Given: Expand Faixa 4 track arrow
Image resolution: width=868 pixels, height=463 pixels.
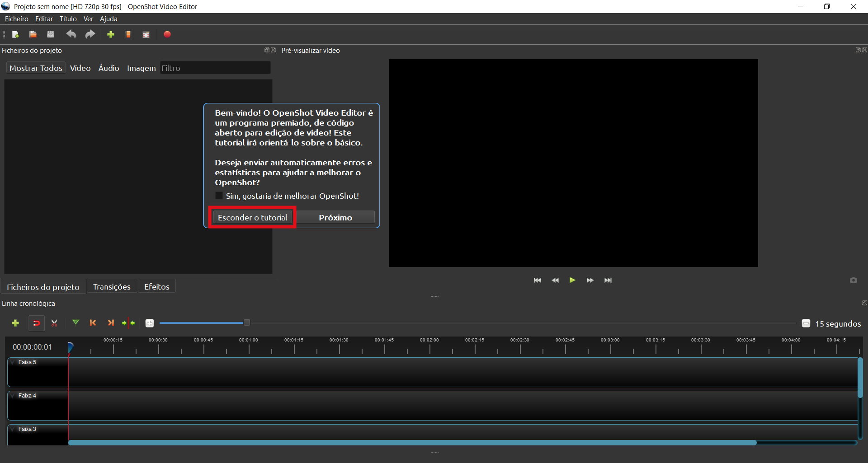Looking at the screenshot, I should pos(13,396).
